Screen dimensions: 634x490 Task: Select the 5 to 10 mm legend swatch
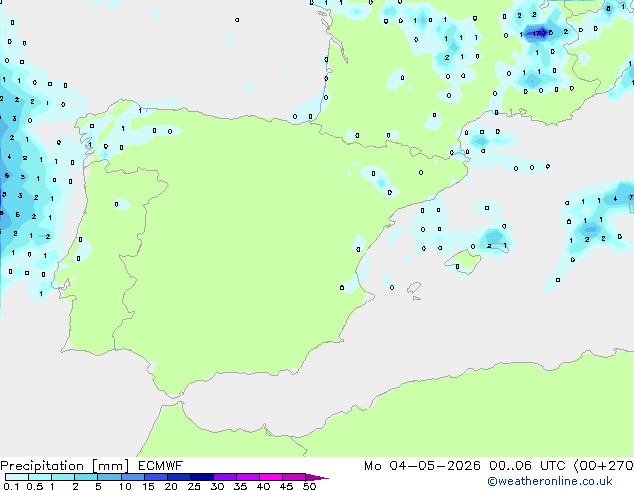click(109, 477)
